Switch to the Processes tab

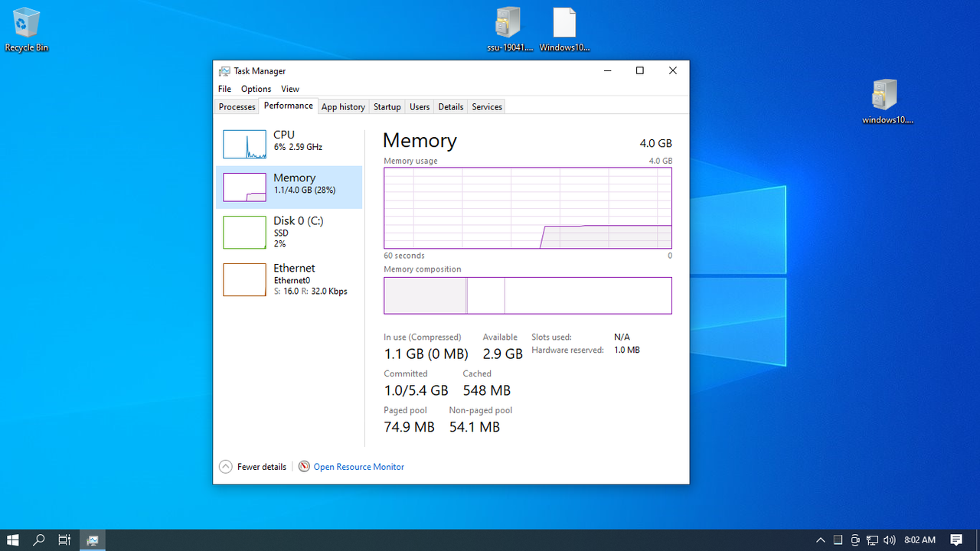coord(237,107)
